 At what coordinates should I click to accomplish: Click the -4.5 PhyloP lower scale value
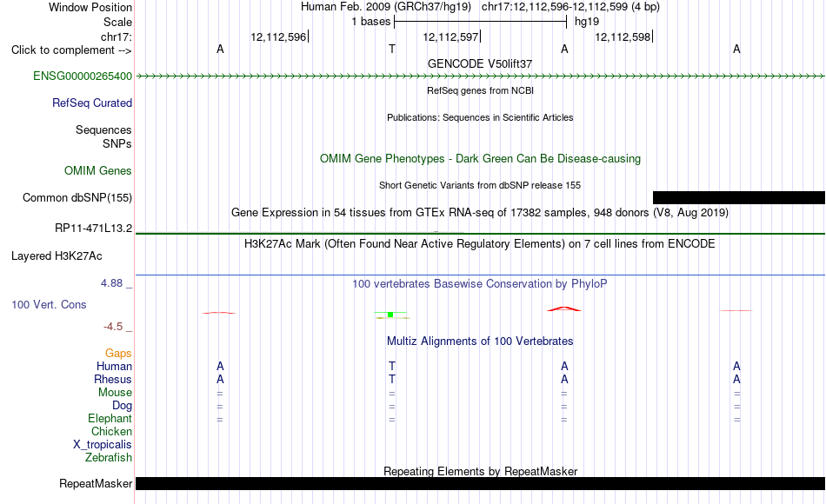point(113,327)
